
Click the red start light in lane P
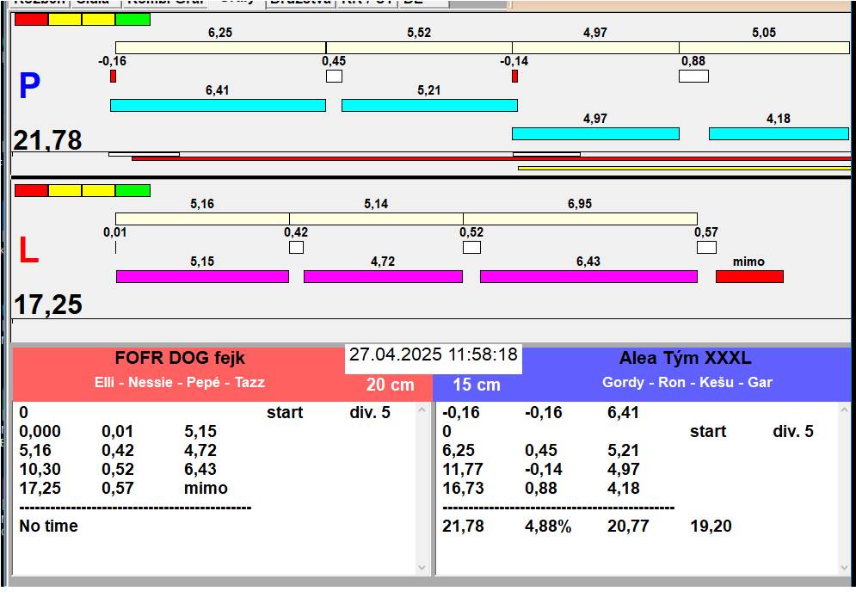coord(31,19)
